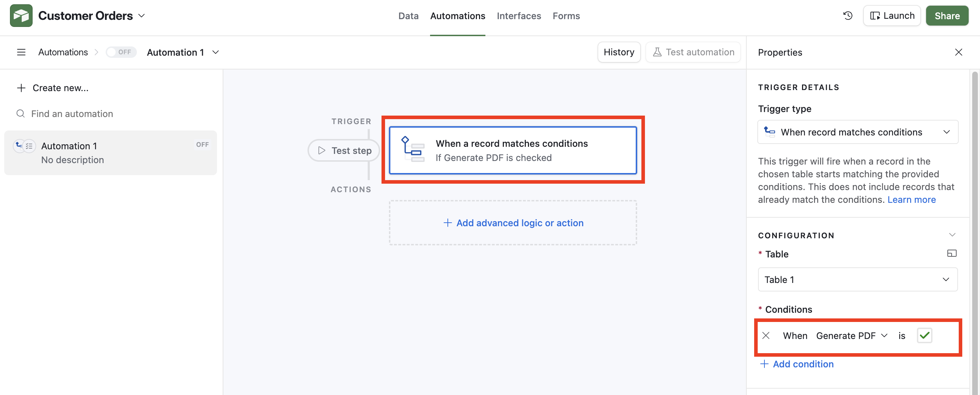Click the Share button
The width and height of the screenshot is (980, 395).
point(947,16)
